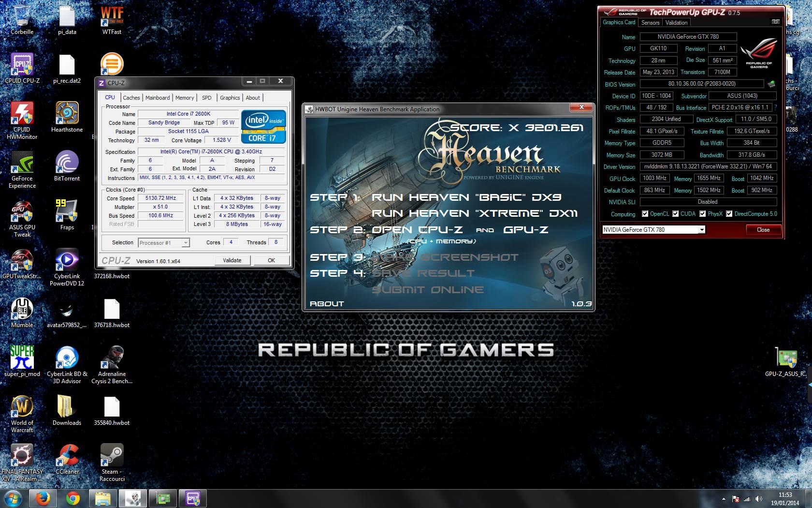Click About in the Heaven benchmark window
The width and height of the screenshot is (812, 508).
click(327, 304)
